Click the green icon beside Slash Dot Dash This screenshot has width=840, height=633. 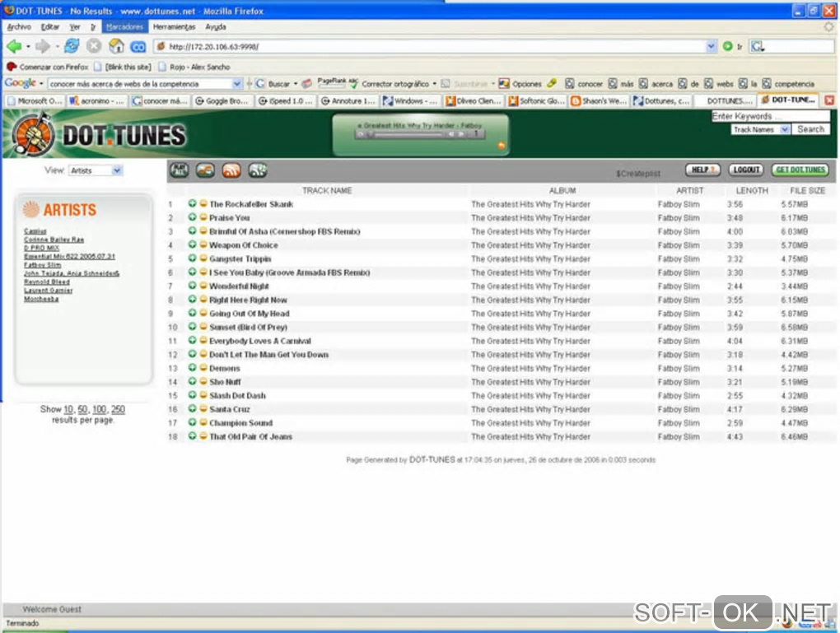(x=193, y=395)
